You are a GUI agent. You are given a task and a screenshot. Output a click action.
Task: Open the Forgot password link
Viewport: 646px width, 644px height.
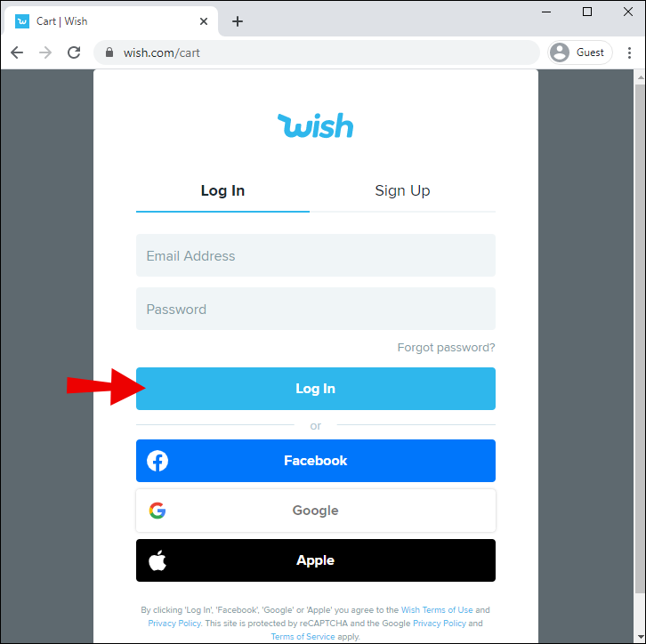tap(446, 348)
